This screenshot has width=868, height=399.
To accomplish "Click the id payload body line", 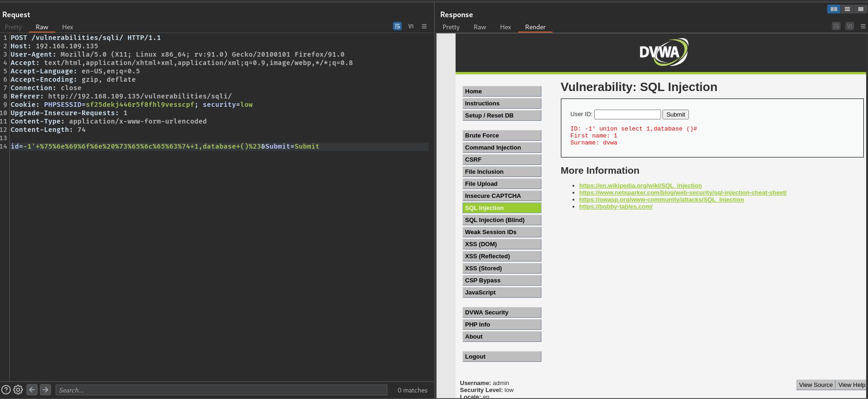I will (x=165, y=146).
